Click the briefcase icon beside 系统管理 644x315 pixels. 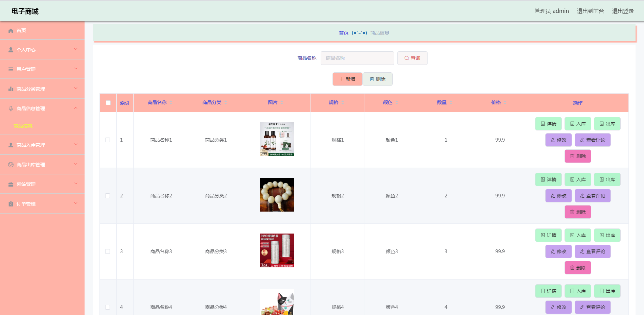pos(11,184)
